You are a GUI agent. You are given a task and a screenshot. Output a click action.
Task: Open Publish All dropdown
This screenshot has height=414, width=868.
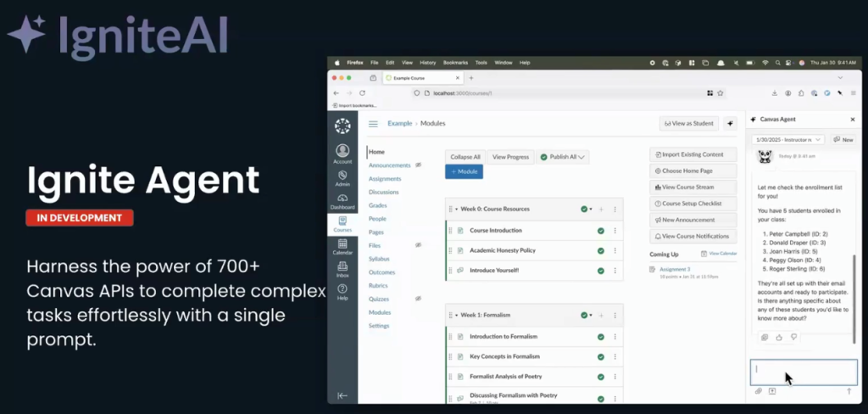[x=563, y=157]
